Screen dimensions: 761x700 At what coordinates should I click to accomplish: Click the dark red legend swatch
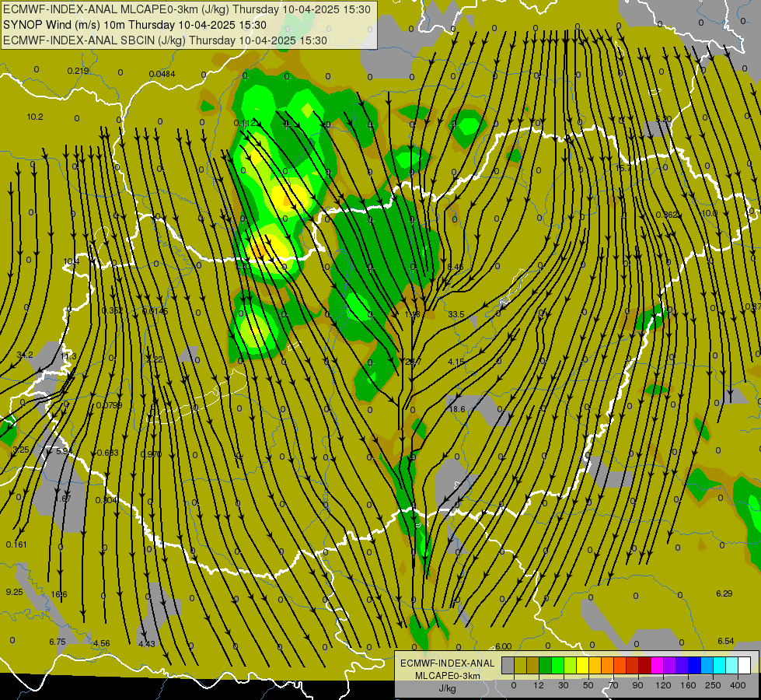pyautogui.click(x=644, y=665)
